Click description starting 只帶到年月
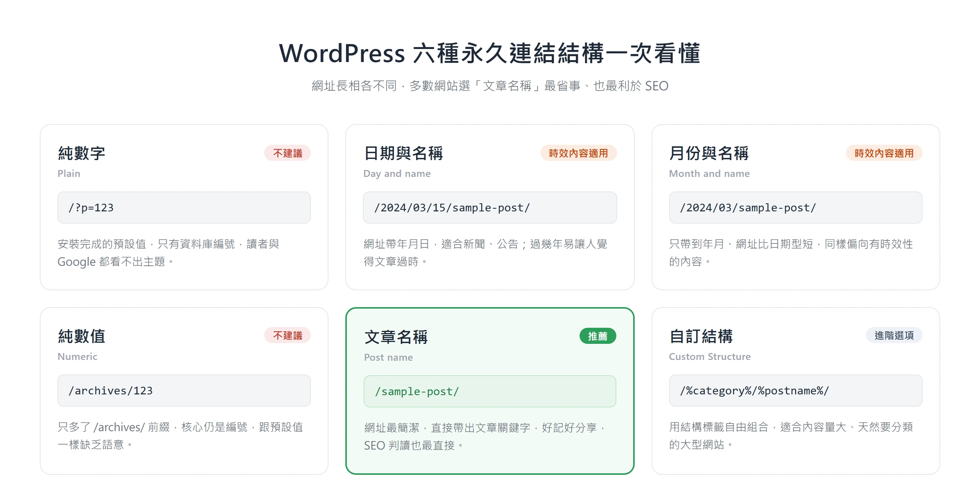 (791, 253)
